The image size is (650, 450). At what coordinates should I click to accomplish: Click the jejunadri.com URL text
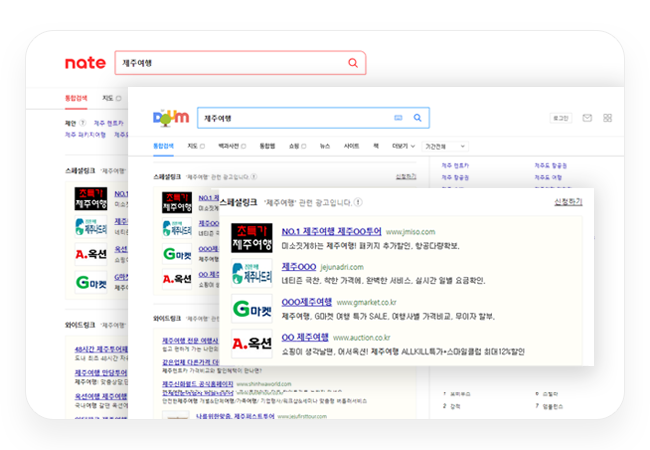coord(342,267)
